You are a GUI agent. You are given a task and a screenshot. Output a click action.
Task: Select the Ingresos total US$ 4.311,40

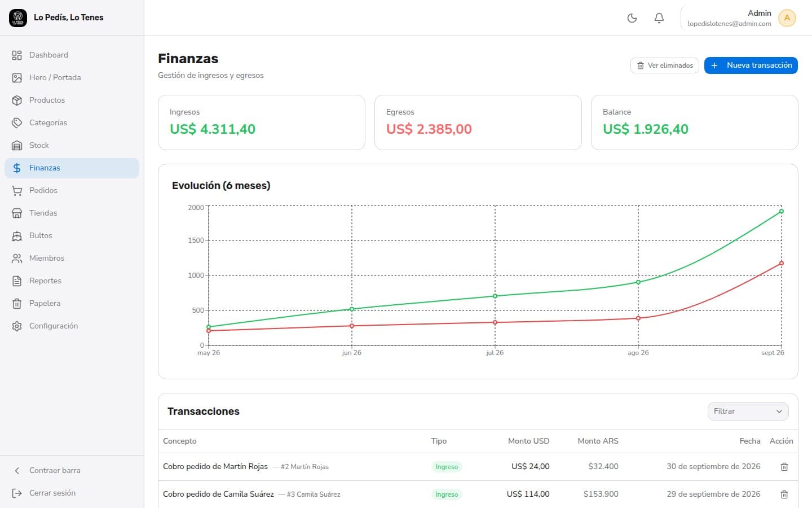point(213,129)
